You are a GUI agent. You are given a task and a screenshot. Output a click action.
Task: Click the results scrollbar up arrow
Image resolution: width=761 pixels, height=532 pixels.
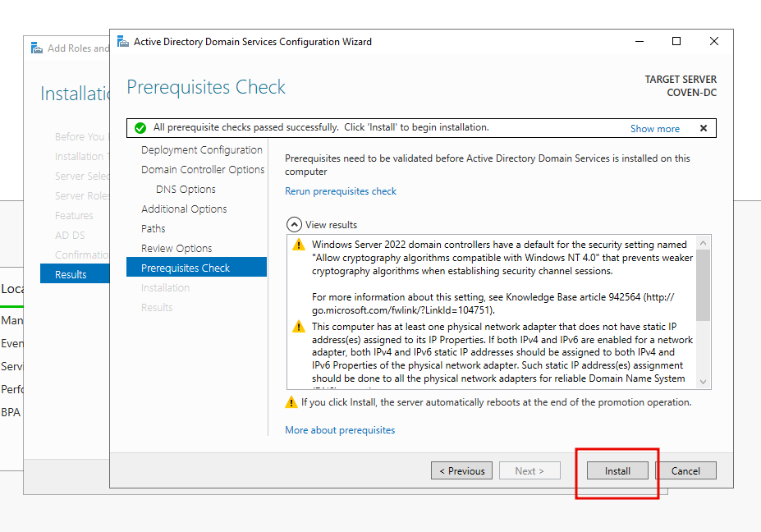[x=703, y=242]
